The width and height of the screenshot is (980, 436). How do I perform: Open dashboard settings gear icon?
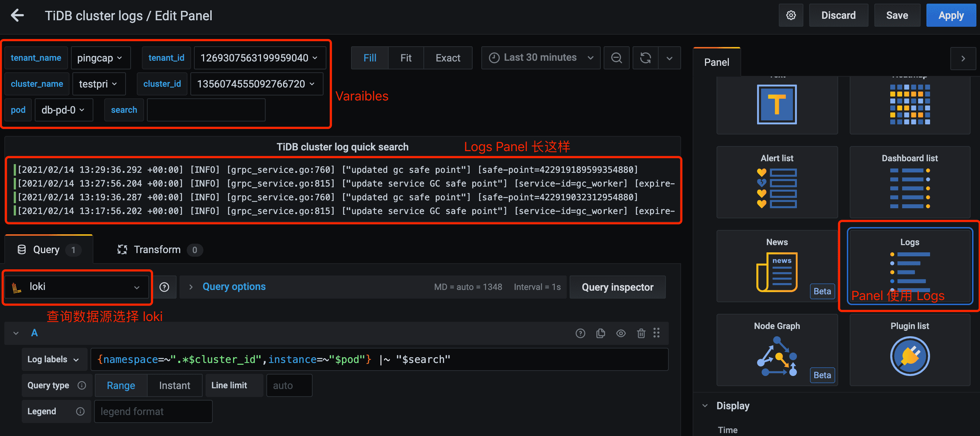click(x=791, y=16)
